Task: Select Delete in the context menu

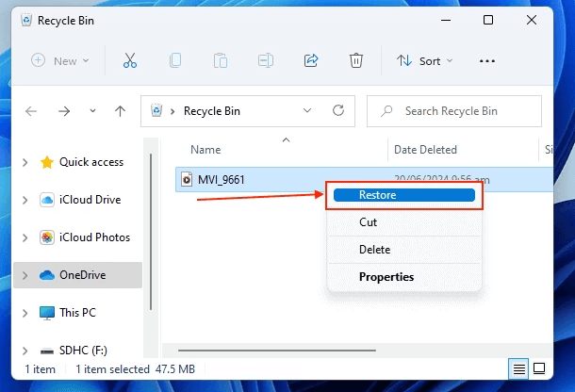Action: click(x=374, y=250)
